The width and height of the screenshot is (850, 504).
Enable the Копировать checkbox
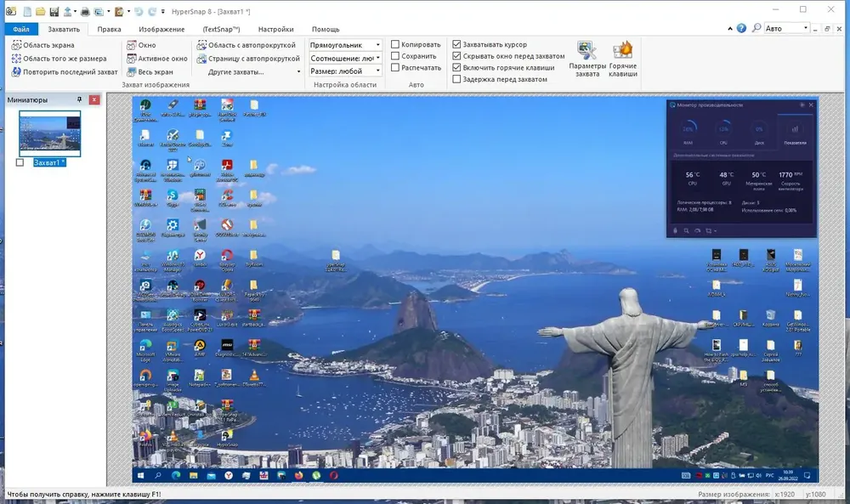pos(395,44)
